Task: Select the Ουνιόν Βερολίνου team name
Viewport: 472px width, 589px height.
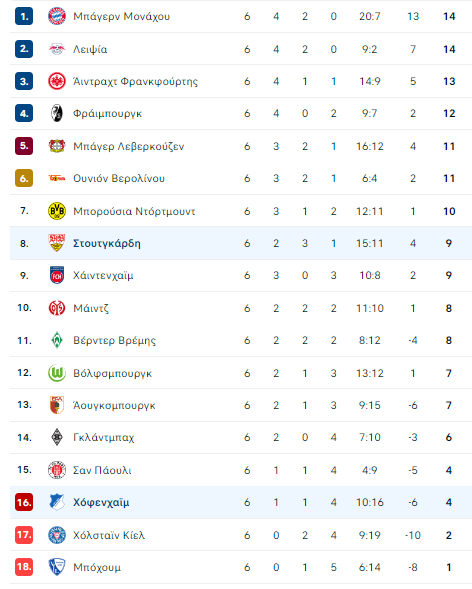Action: [119, 178]
